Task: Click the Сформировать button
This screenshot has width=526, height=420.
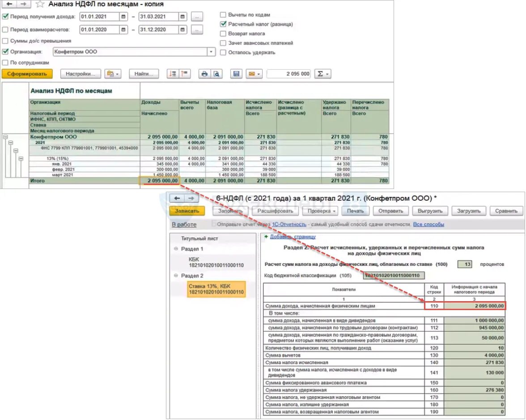Action: point(27,74)
